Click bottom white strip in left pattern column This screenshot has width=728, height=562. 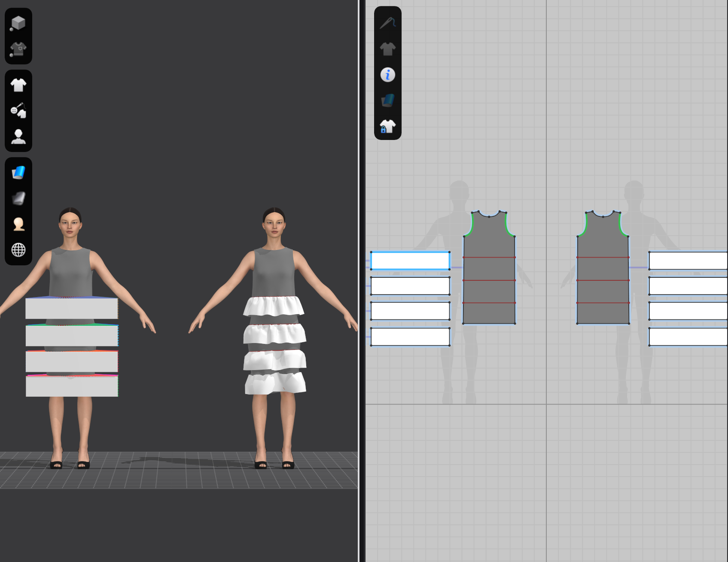[x=410, y=337]
